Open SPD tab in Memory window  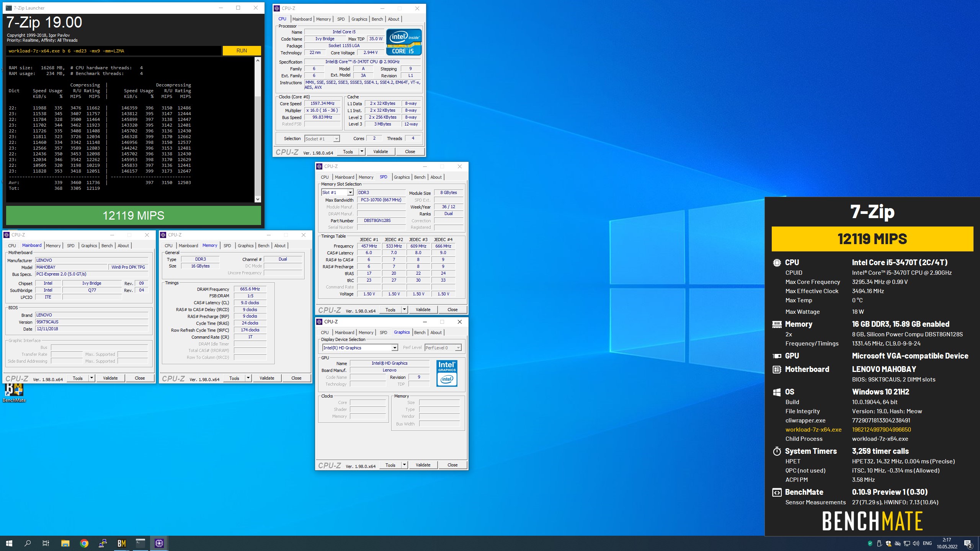(x=227, y=246)
